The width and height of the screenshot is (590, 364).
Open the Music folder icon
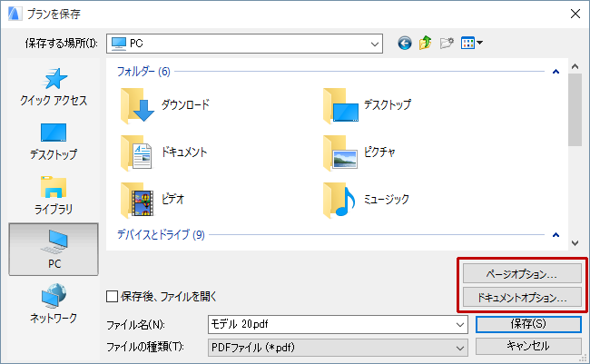pyautogui.click(x=339, y=200)
